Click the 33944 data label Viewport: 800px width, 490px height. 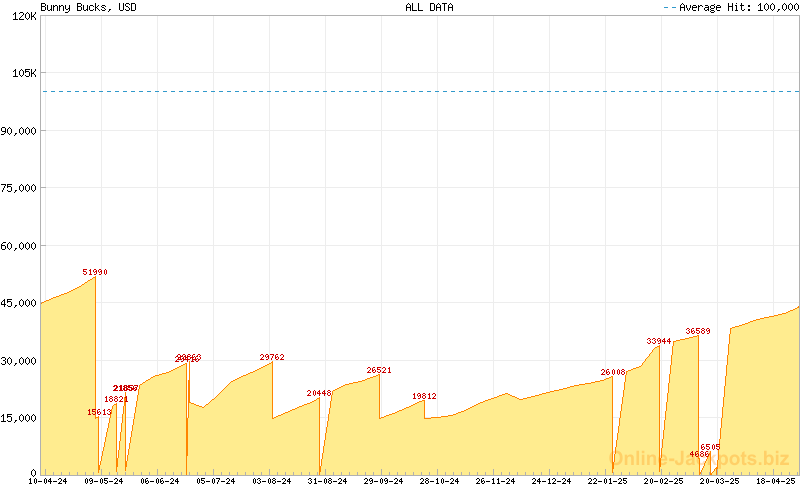(659, 341)
